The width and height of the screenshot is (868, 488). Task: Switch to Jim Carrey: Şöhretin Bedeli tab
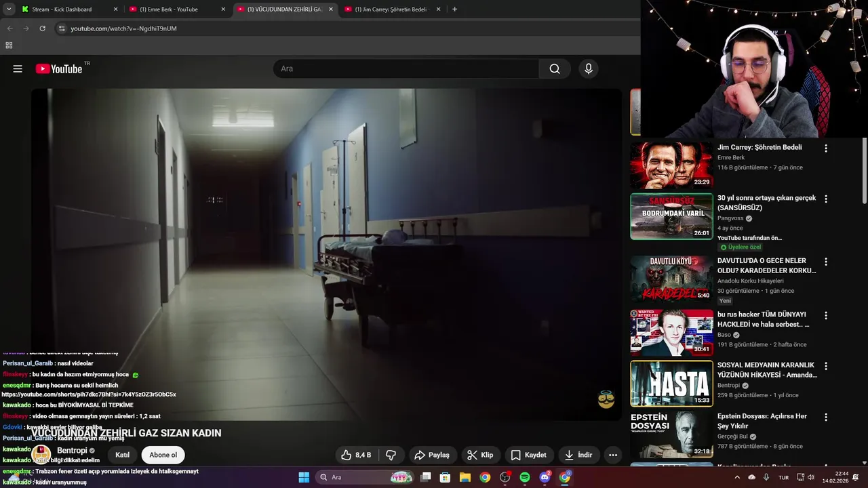pyautogui.click(x=391, y=9)
